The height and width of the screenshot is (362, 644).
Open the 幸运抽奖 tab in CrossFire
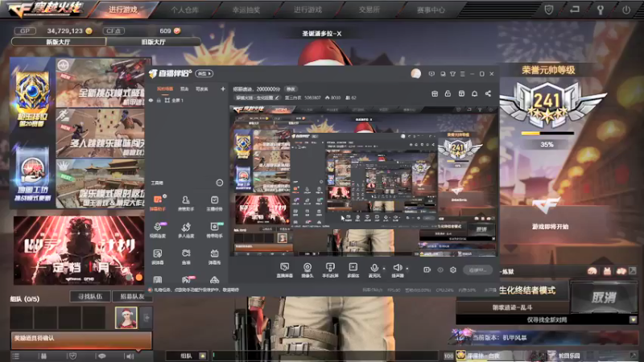coord(246,10)
